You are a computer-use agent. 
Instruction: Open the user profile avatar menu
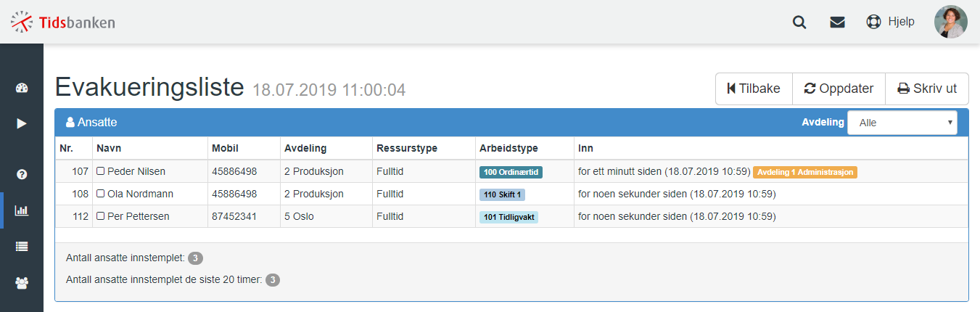tap(950, 22)
